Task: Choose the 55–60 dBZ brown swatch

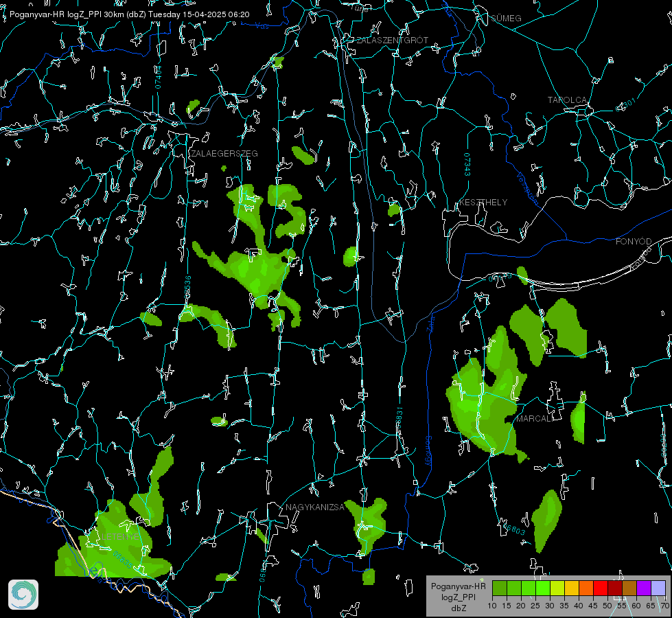Action: tap(629, 588)
